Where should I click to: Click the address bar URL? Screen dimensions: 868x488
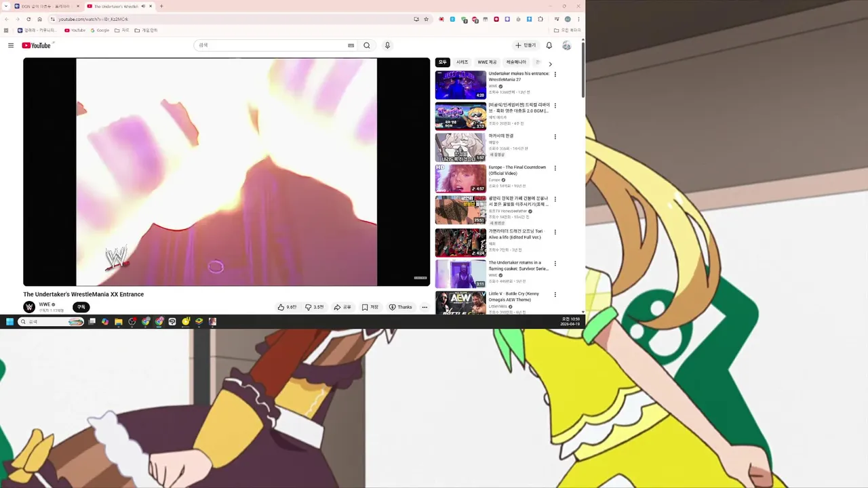(x=93, y=19)
